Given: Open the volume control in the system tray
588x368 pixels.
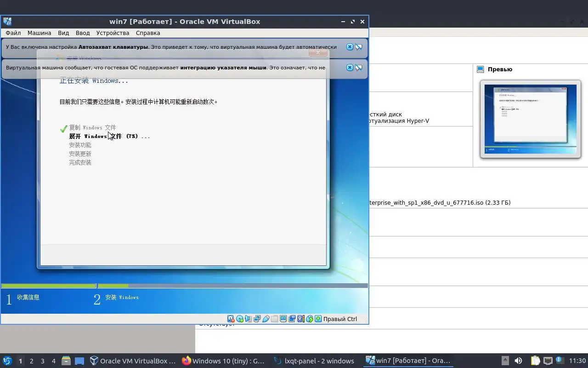Looking at the screenshot, I should pos(518,361).
